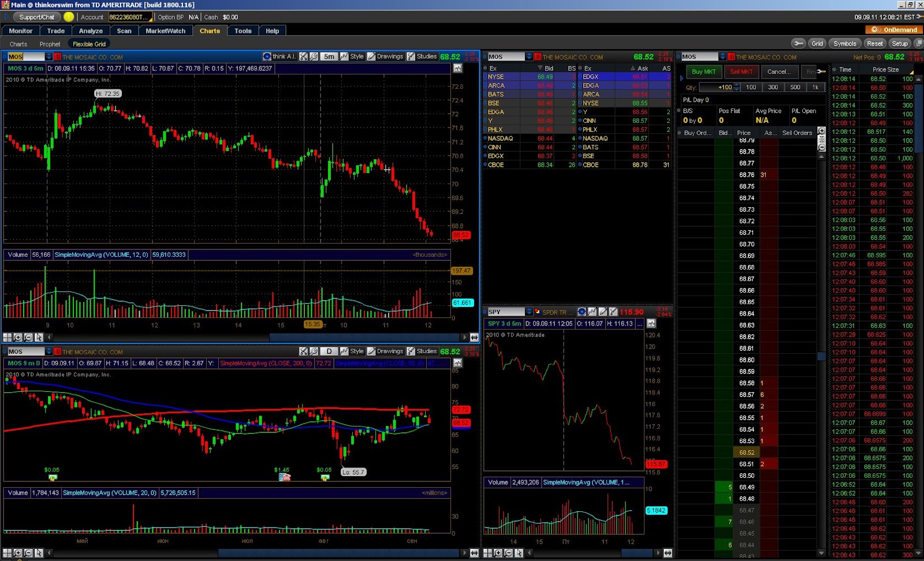
Task: Open Studies menu in the 5m MOS chart
Action: (422, 57)
